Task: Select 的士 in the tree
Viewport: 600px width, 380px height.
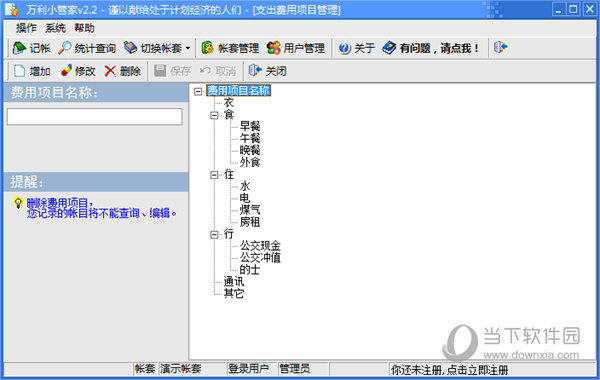Action: tap(250, 269)
